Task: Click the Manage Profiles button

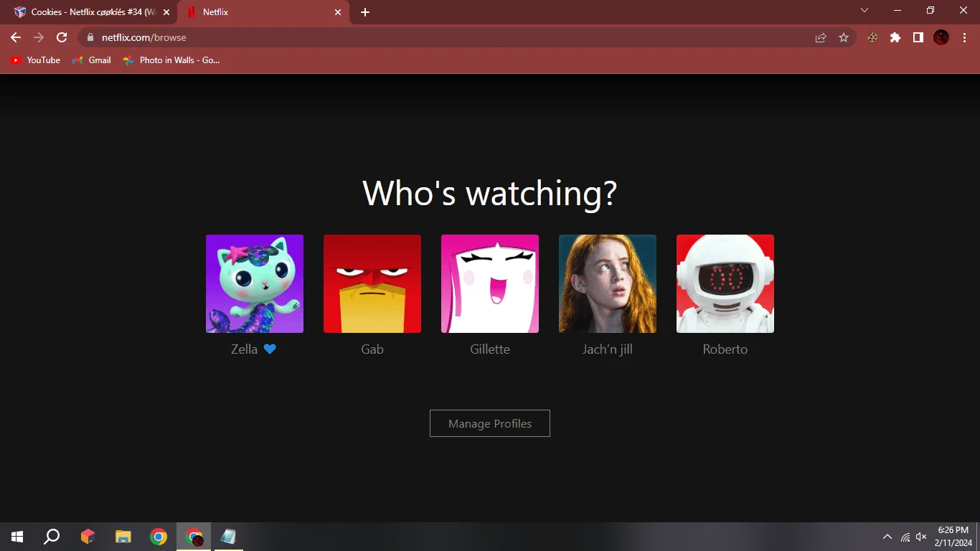Action: pos(490,423)
